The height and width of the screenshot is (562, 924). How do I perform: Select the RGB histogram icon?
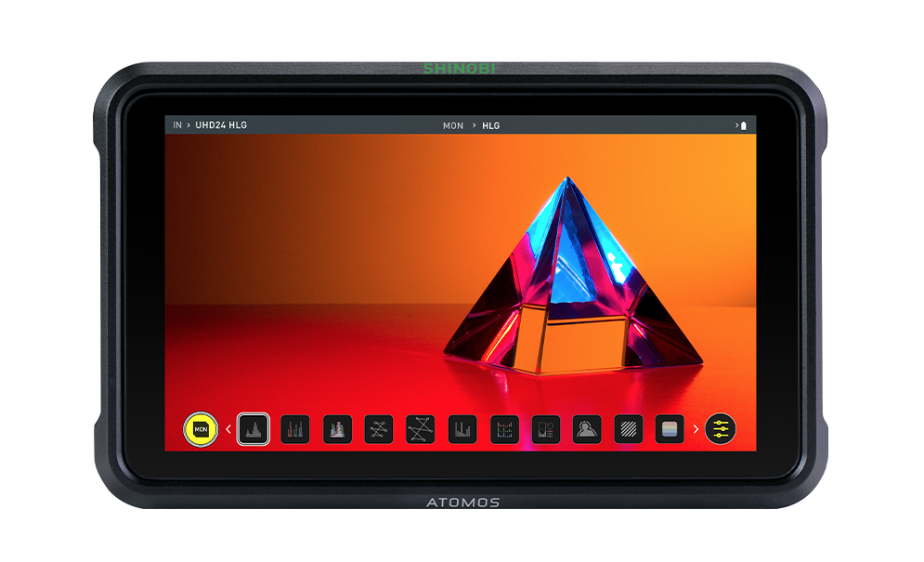(x=504, y=429)
